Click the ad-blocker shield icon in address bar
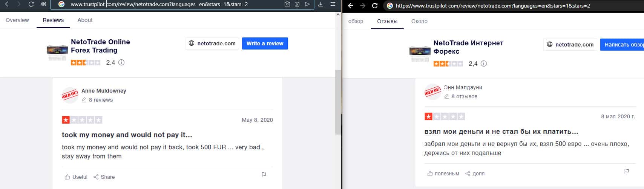 point(297,4)
